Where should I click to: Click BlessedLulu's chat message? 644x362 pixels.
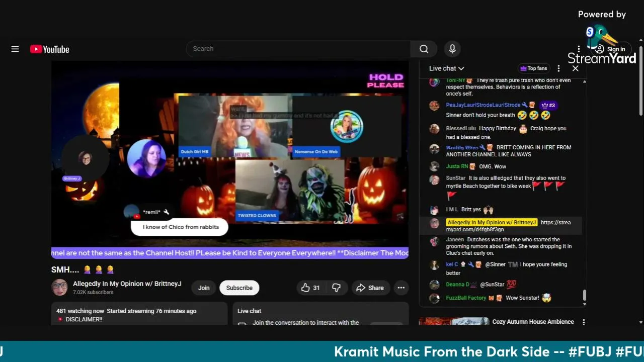(502, 133)
